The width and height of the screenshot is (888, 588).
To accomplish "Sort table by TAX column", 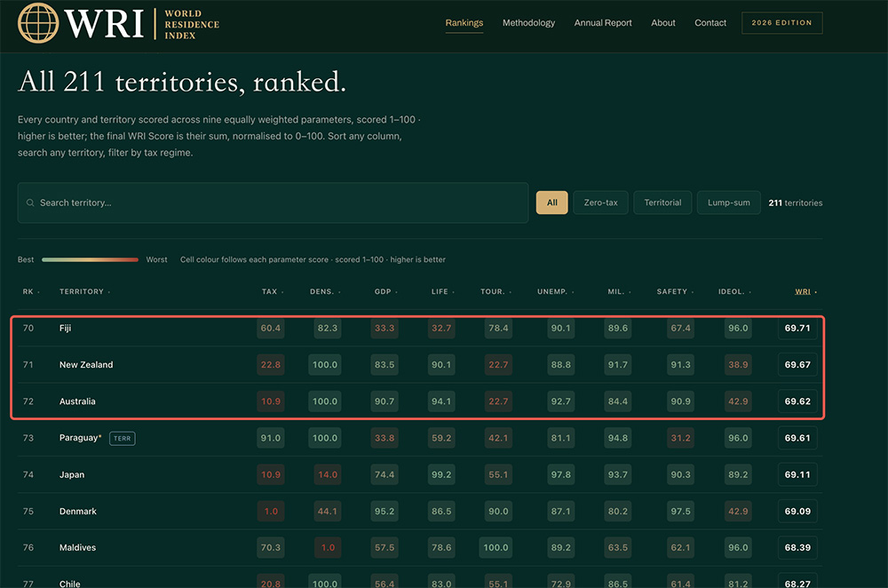I will [x=273, y=291].
